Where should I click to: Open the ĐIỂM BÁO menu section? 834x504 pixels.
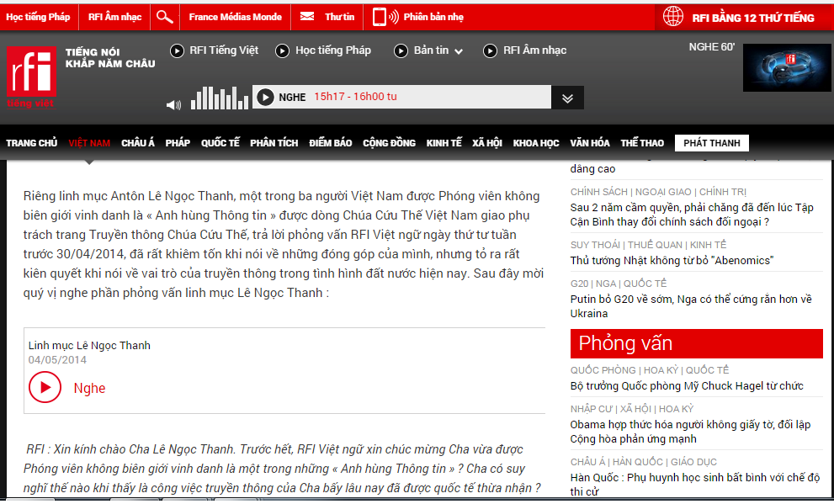[x=330, y=143]
